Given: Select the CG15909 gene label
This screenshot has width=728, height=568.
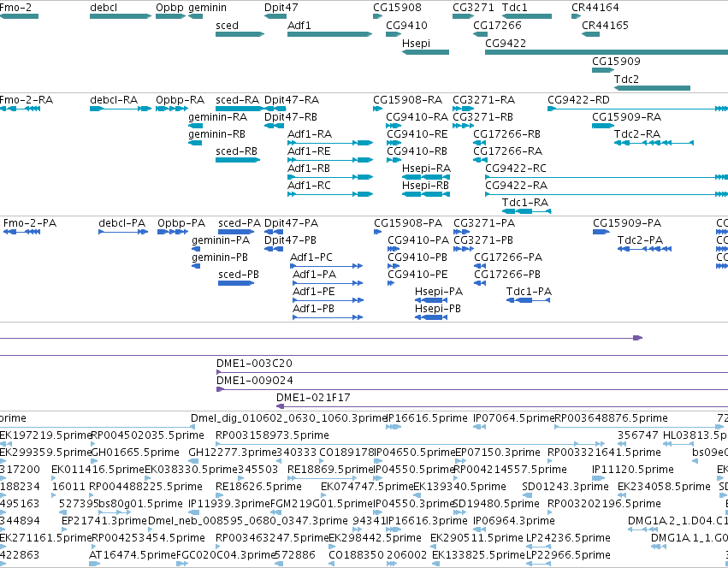Looking at the screenshot, I should [x=616, y=62].
